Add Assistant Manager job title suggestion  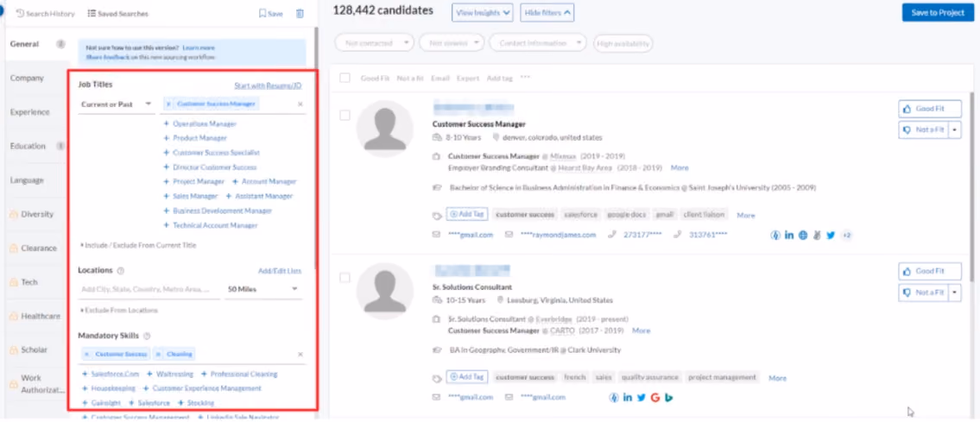259,196
